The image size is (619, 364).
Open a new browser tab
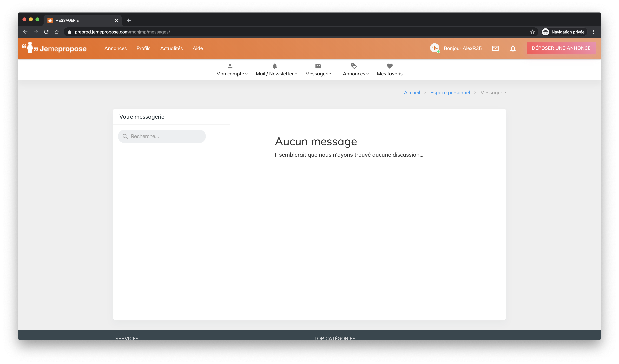[x=129, y=20]
